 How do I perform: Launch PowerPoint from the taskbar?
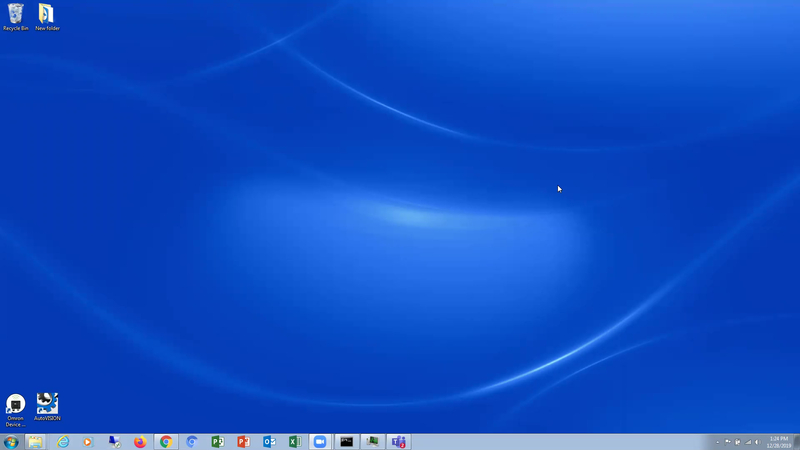[243, 442]
